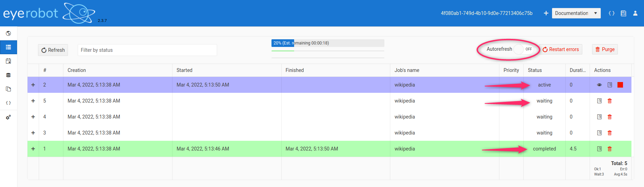Click the user account icon in header
This screenshot has width=644, height=187.
[x=635, y=13]
